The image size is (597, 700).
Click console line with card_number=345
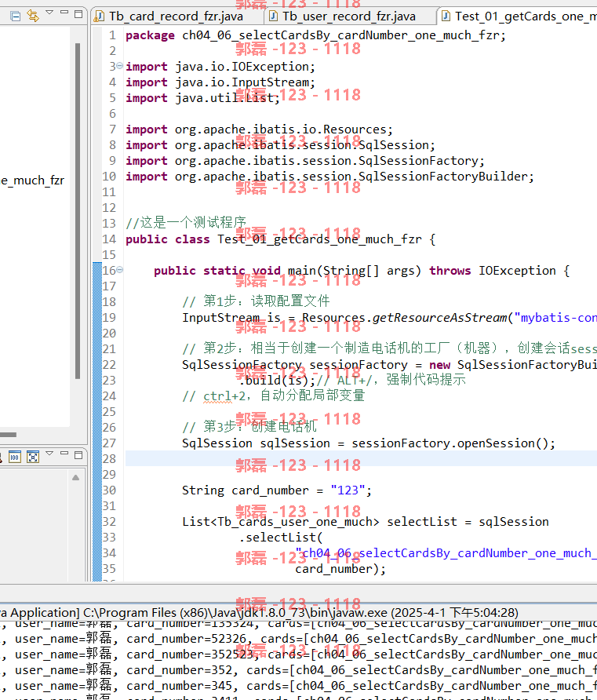click(298, 686)
